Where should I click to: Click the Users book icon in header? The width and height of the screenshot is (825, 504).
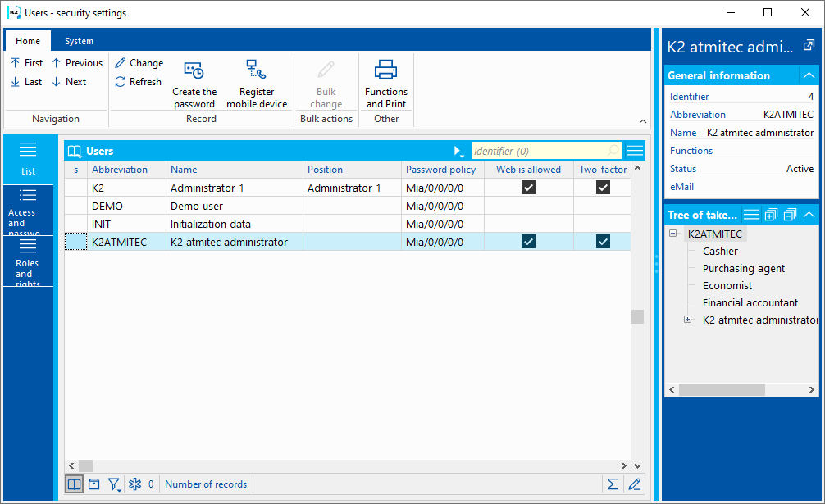click(75, 152)
